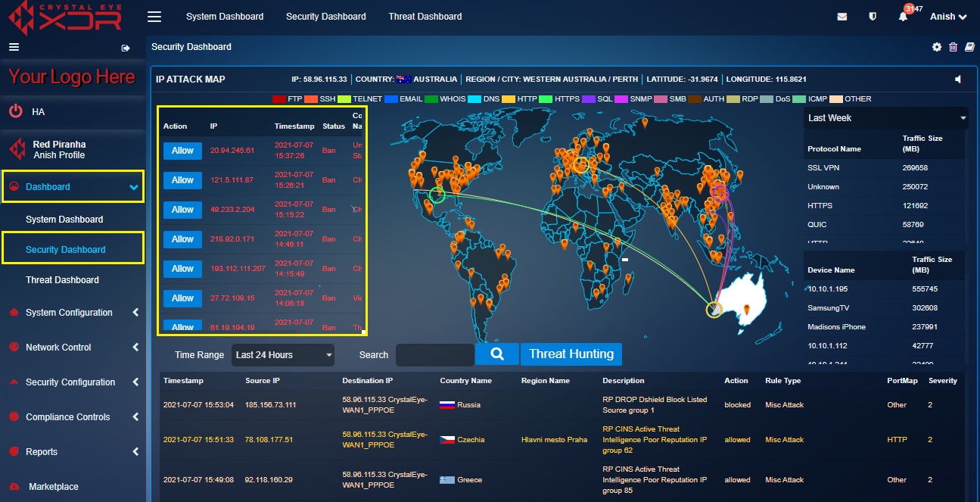Viewport: 980px width, 502px height.
Task: Switch to Threat Dashboard top tab
Action: click(425, 17)
